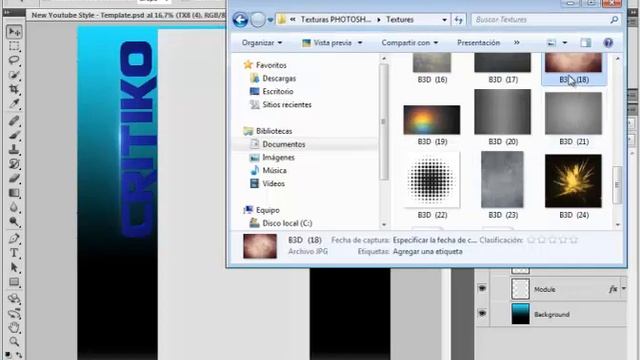
Task: Open the address bar history dropdown
Action: click(444, 20)
